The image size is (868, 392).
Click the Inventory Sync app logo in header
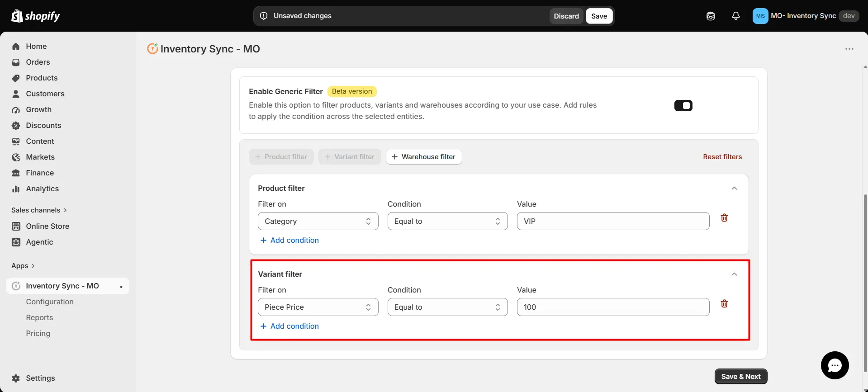coord(152,48)
